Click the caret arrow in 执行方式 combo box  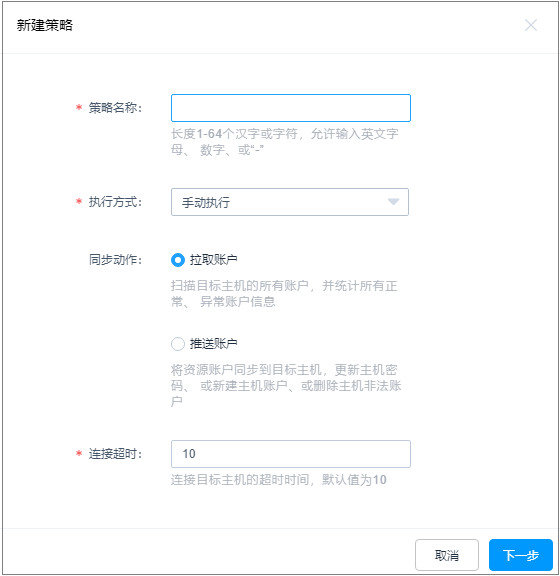pyautogui.click(x=393, y=202)
